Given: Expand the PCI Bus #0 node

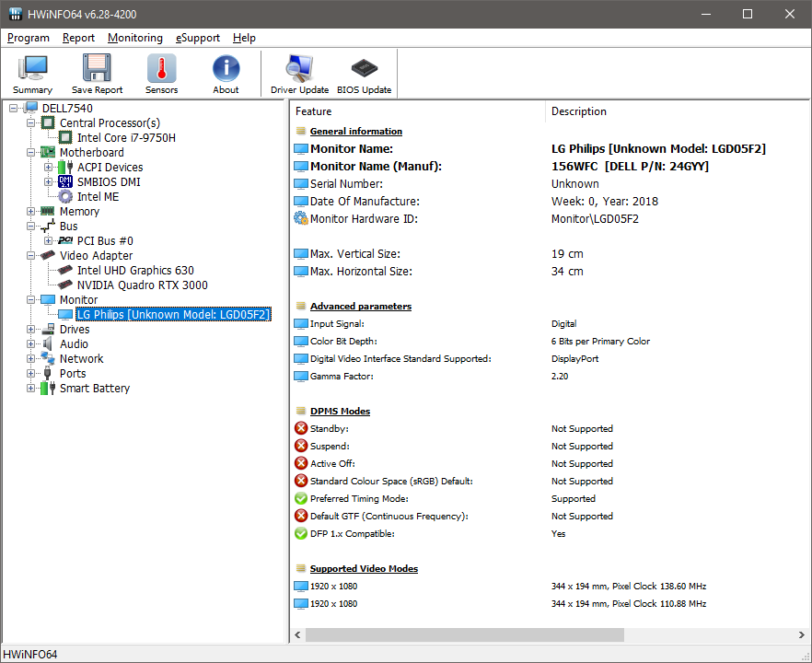Looking at the screenshot, I should click(48, 240).
